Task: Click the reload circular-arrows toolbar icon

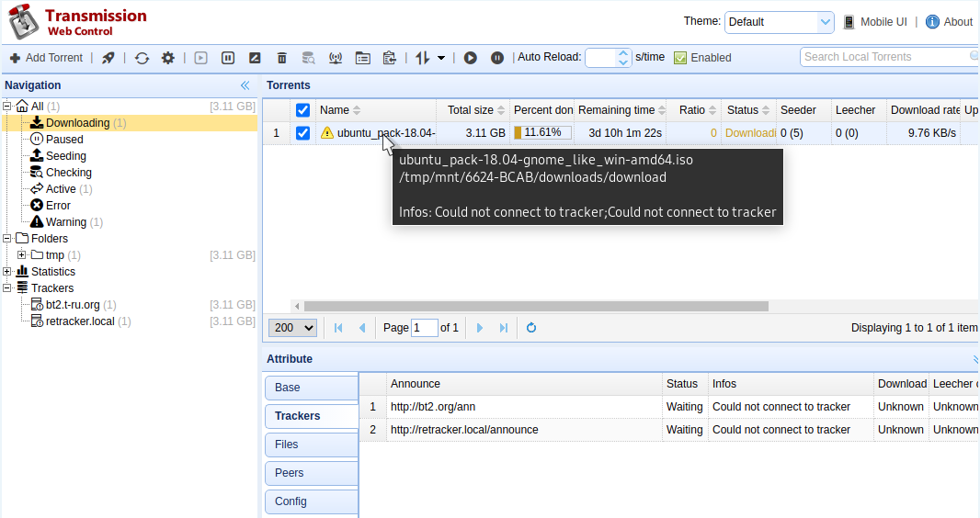Action: 142,58
